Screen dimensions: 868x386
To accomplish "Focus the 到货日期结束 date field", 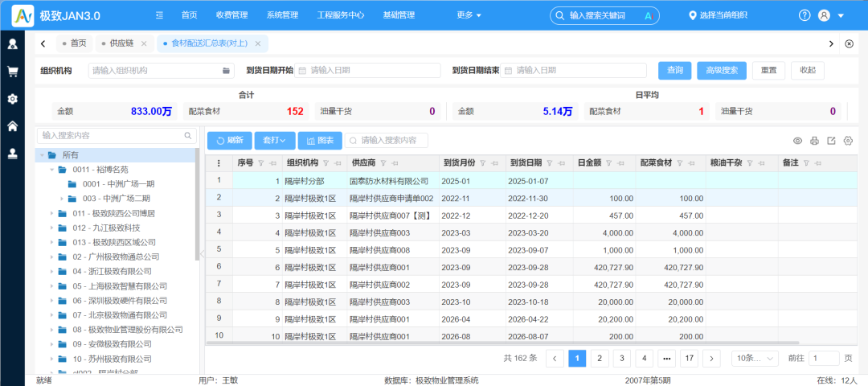I will pyautogui.click(x=574, y=70).
